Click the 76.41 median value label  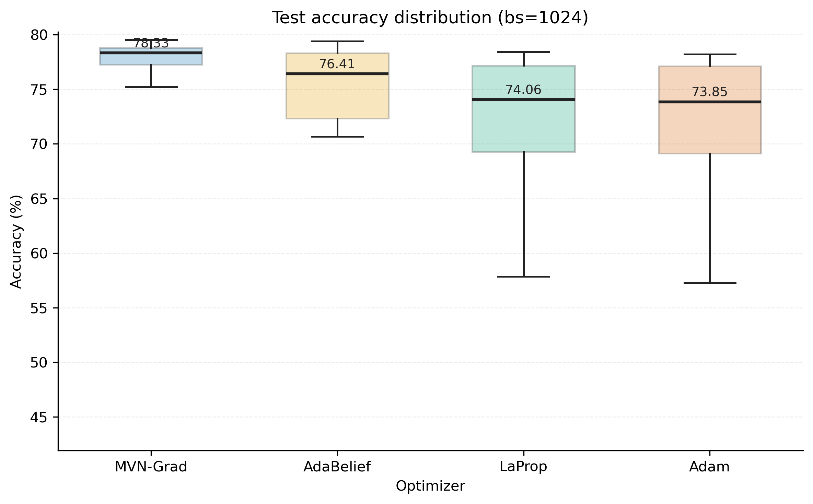coord(337,64)
